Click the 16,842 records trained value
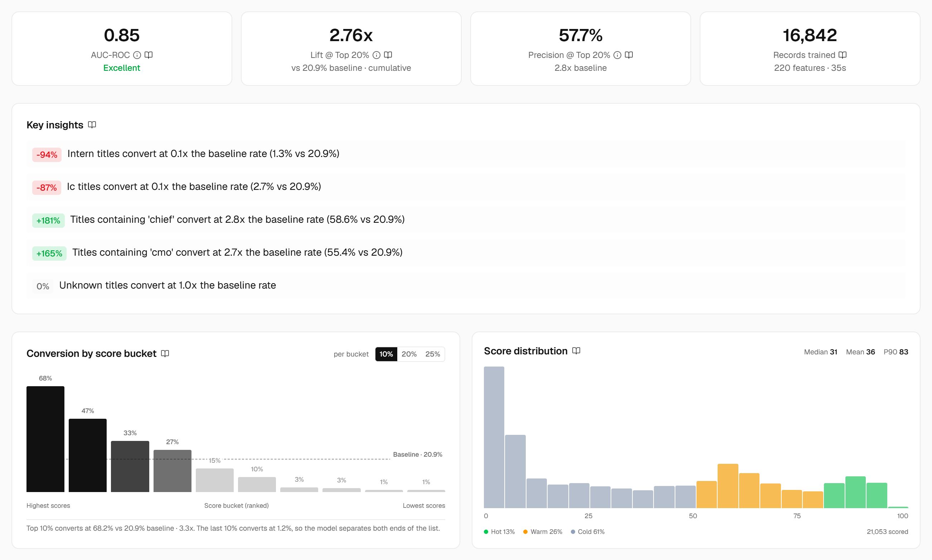The width and height of the screenshot is (932, 560). [x=810, y=35]
